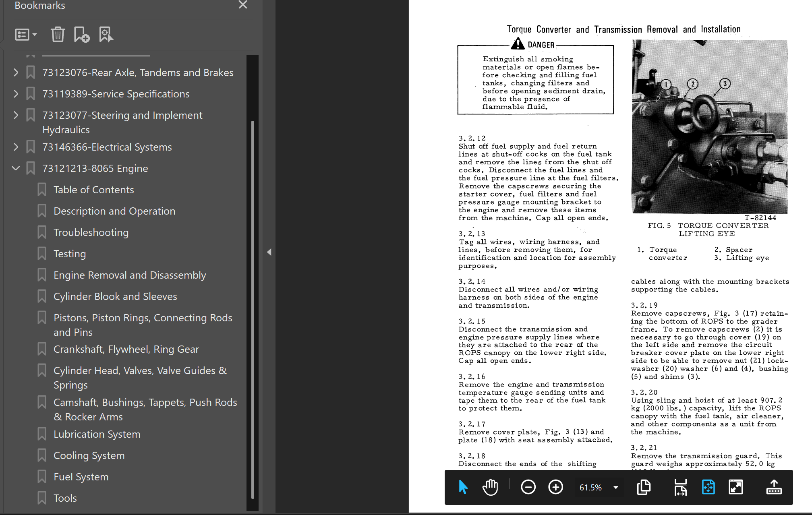Open the Fuel System bookmark

pos(81,477)
